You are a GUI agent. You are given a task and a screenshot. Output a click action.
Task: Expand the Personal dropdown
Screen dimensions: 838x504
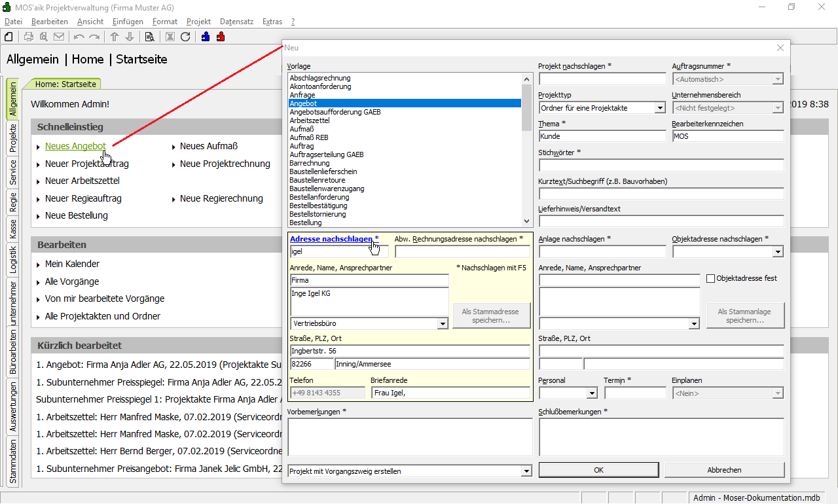point(592,393)
